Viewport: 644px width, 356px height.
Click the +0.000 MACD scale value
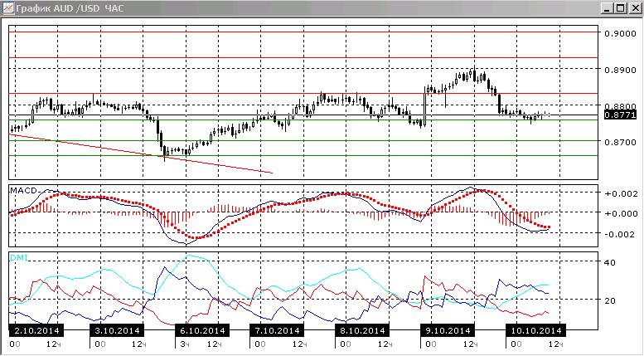(621, 213)
